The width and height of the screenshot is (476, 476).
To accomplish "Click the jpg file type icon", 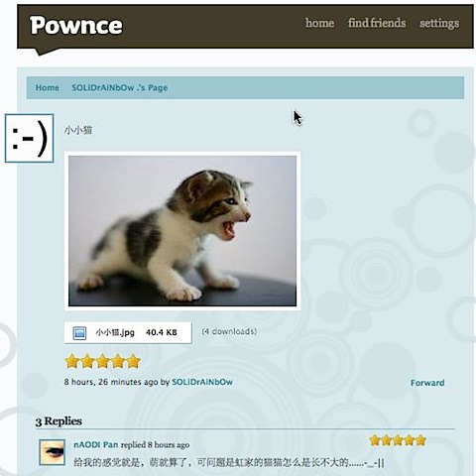I will point(79,333).
